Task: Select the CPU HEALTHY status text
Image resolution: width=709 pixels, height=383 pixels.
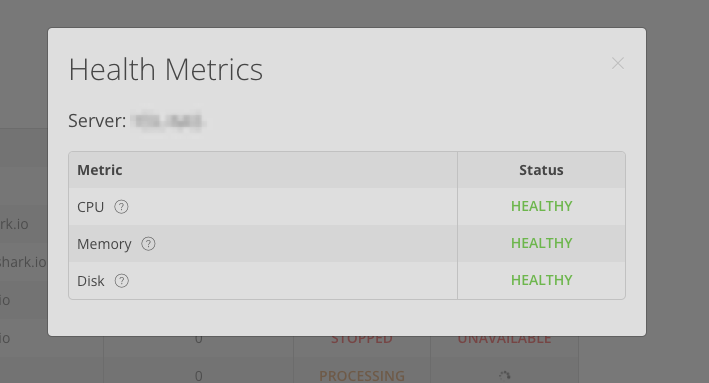Action: click(x=541, y=206)
